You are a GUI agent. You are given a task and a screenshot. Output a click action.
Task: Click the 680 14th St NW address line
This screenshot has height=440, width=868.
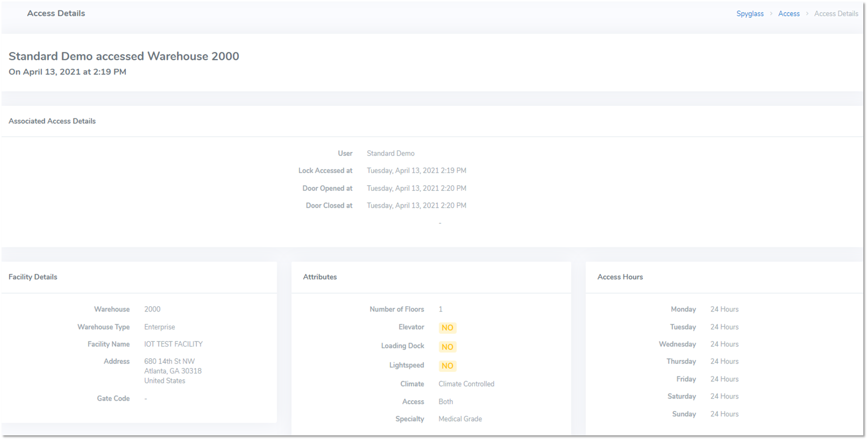170,361
